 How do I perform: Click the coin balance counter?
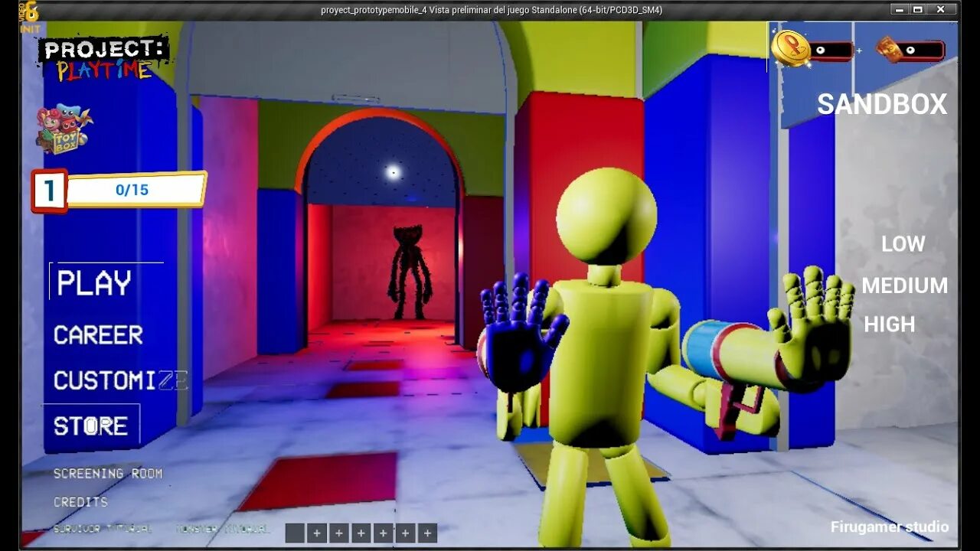click(831, 51)
